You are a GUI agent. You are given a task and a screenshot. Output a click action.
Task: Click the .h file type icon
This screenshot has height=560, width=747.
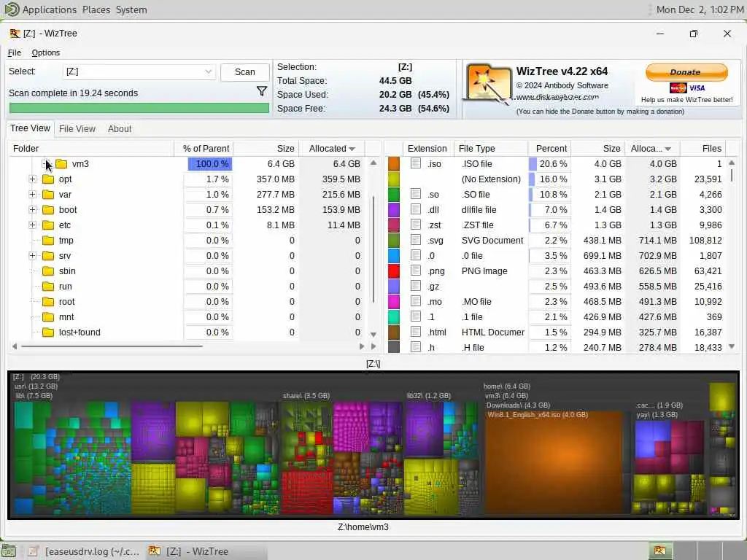(x=416, y=347)
